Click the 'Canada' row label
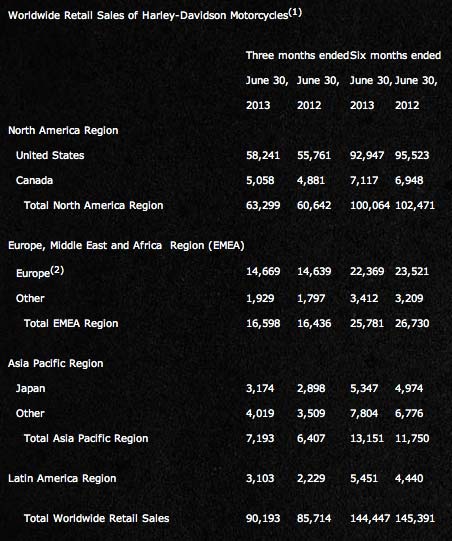The width and height of the screenshot is (452, 541). pos(35,180)
